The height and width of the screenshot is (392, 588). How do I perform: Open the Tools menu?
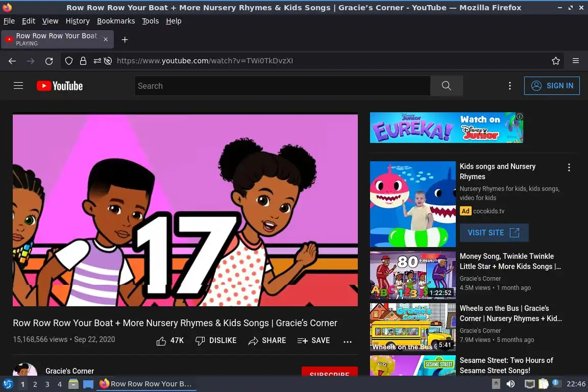[x=151, y=21]
